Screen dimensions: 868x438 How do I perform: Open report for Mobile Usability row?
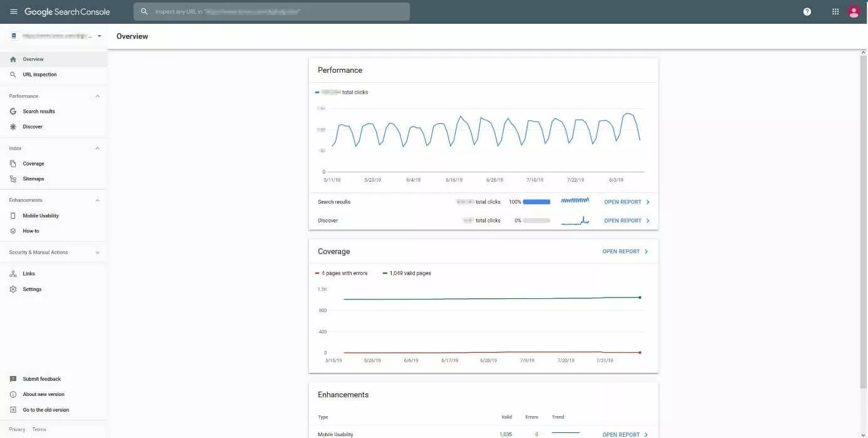[625, 434]
